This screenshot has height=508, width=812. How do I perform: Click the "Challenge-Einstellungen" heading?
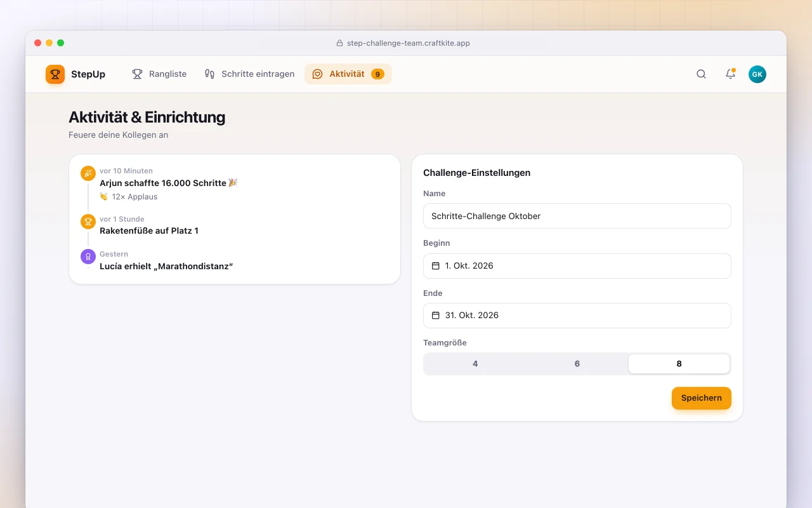point(477,173)
